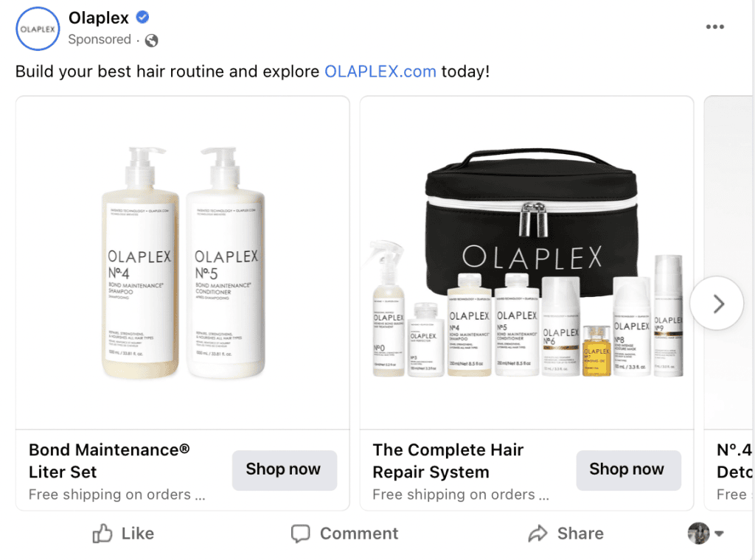Click Shop now for Bond Maintenance Liter Set
Image resolution: width=755 pixels, height=560 pixels.
[284, 470]
